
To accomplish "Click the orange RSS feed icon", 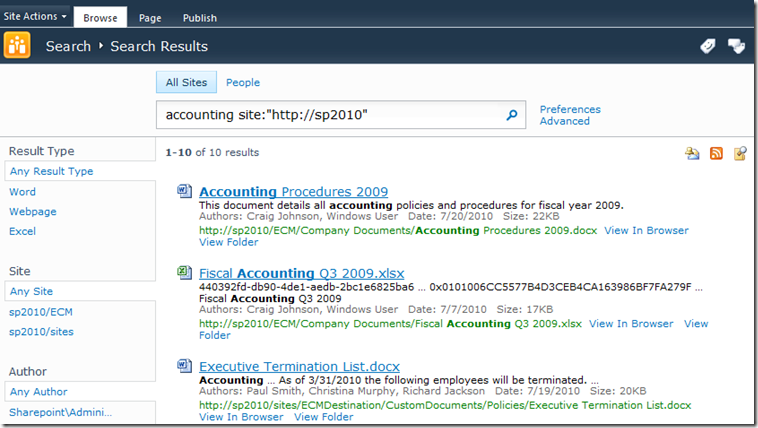I will 716,153.
